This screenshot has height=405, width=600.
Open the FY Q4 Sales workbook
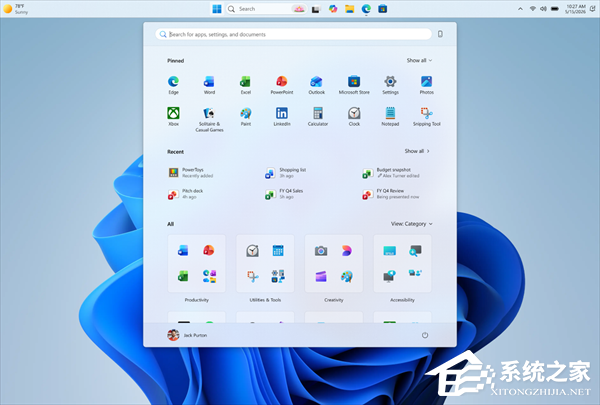pos(284,194)
